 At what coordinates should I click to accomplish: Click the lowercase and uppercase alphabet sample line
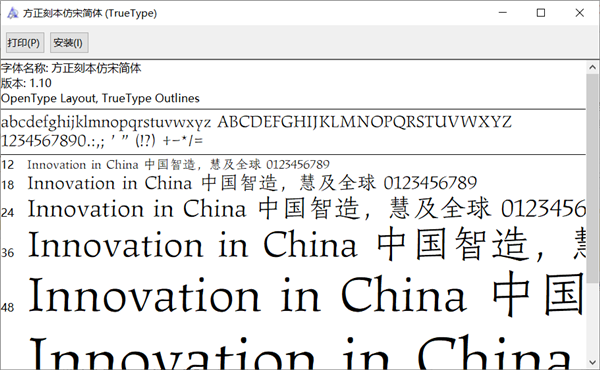point(256,122)
